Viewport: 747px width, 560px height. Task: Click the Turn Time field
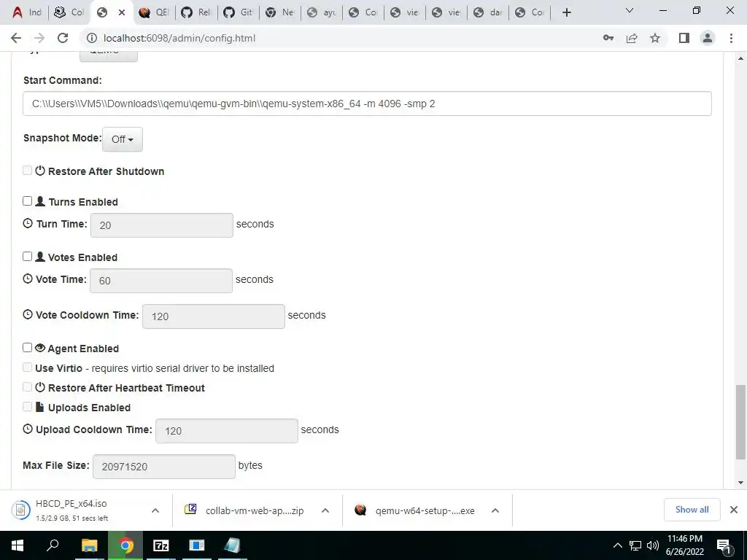tap(161, 225)
